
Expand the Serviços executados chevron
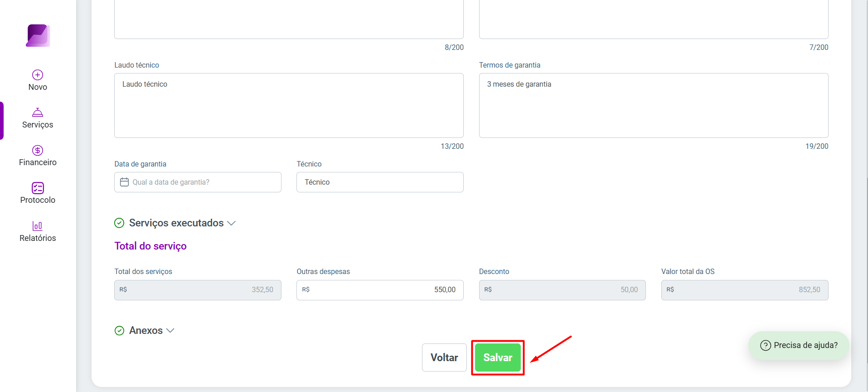(x=232, y=223)
